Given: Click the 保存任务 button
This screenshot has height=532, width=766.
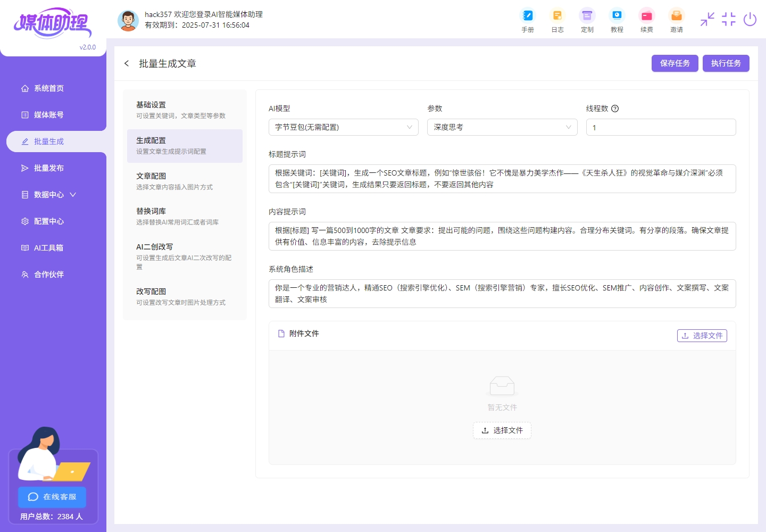Looking at the screenshot, I should [x=675, y=63].
